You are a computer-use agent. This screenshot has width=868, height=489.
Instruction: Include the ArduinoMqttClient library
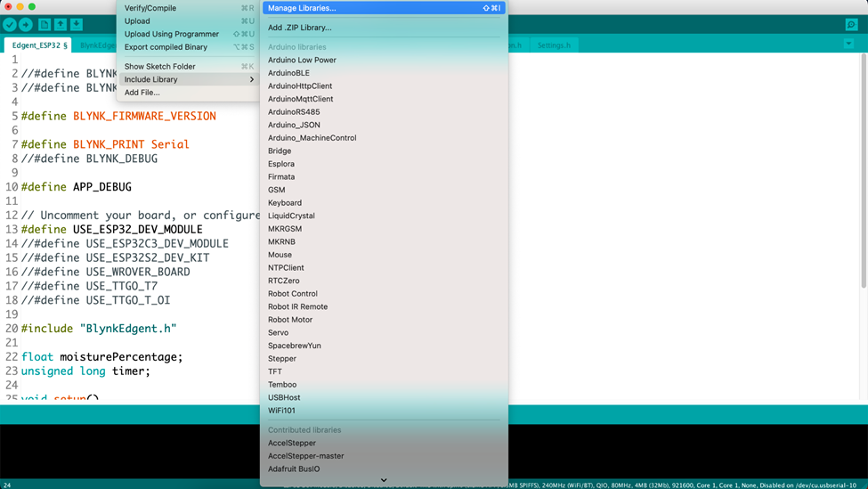point(384,99)
